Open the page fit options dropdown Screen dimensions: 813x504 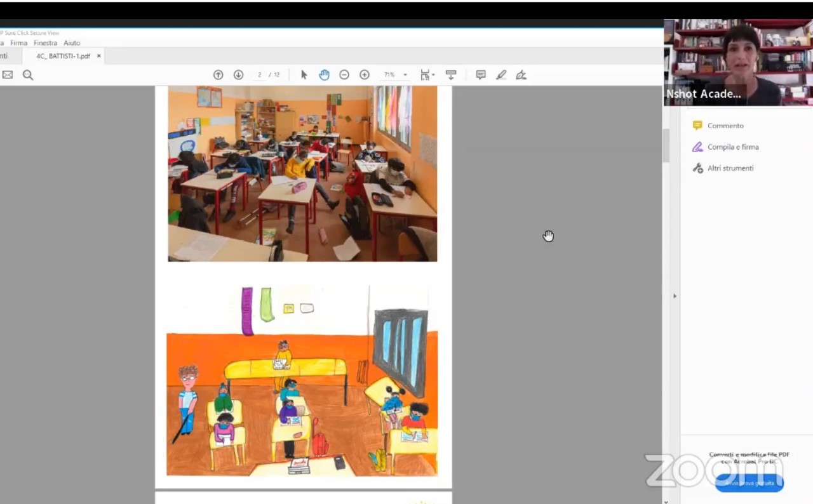coord(427,75)
